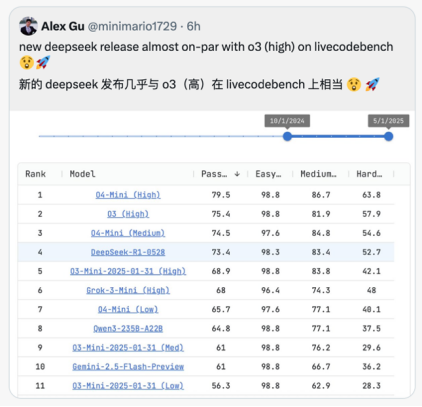
Task: Click the Pass column sort arrow
Action: coord(237,174)
